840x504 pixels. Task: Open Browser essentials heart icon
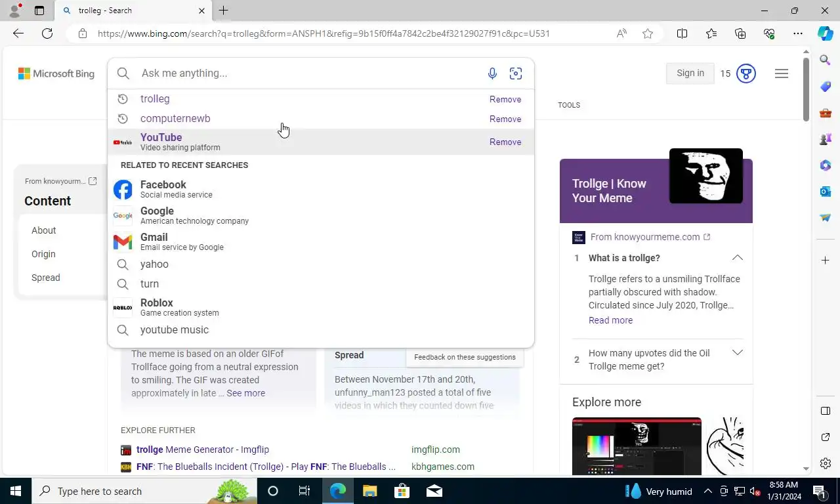769,33
